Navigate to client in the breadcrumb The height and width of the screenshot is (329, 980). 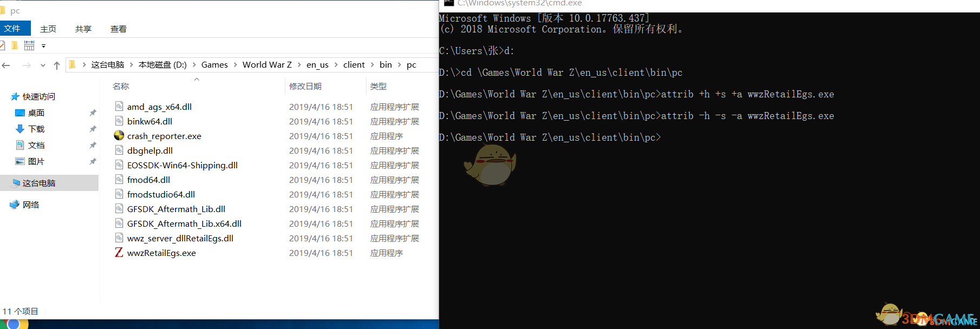click(354, 65)
